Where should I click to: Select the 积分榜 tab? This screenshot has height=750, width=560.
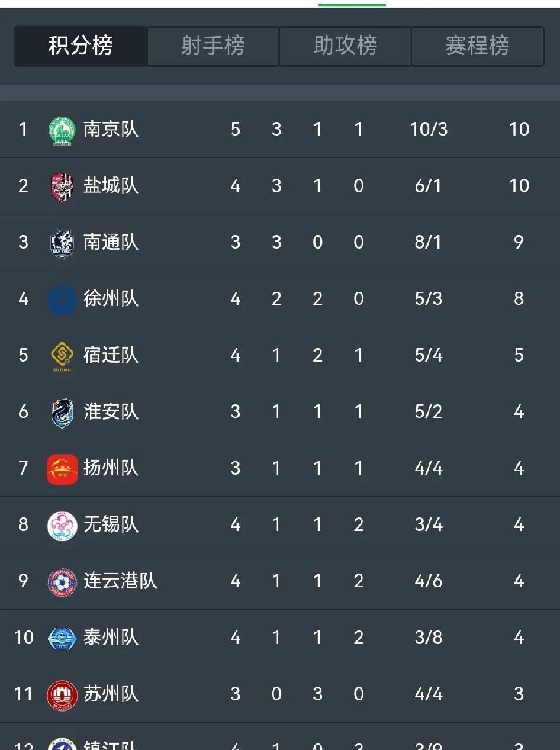coord(81,46)
